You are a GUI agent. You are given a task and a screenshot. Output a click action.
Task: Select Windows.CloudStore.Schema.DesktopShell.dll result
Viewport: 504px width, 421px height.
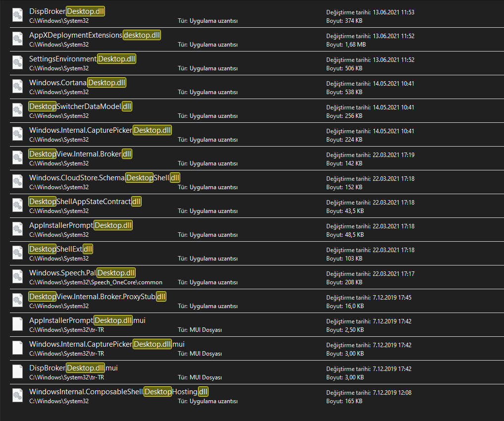(104, 178)
